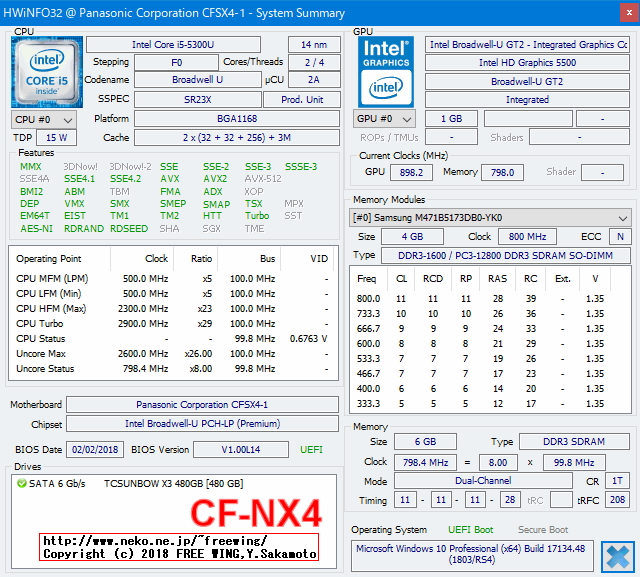Click the 800.0 frequency timing row

coord(490,299)
